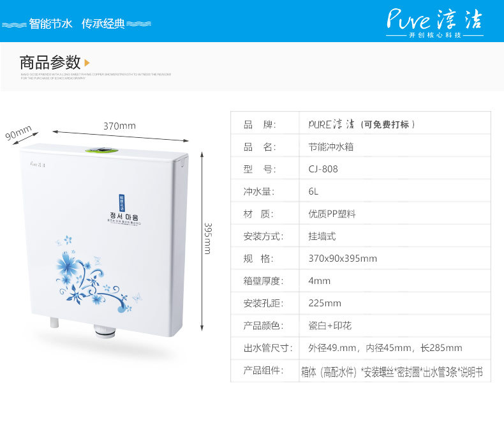Click the small Pure logo on the tank's corner

[x=38, y=164]
